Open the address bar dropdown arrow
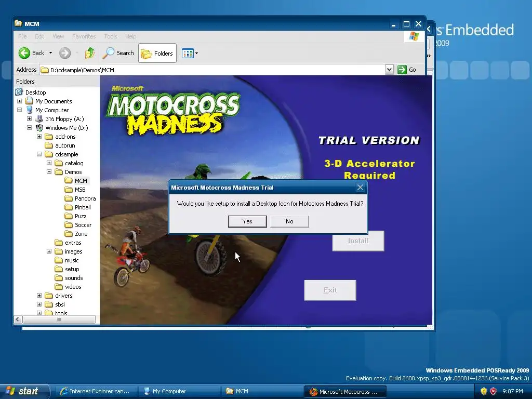Viewport: 532px width, 399px height. [x=389, y=70]
